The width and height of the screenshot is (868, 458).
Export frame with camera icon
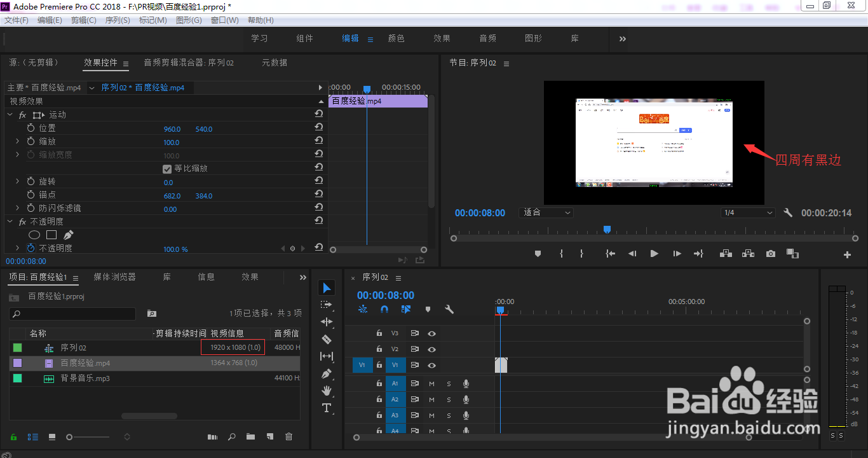pos(771,254)
